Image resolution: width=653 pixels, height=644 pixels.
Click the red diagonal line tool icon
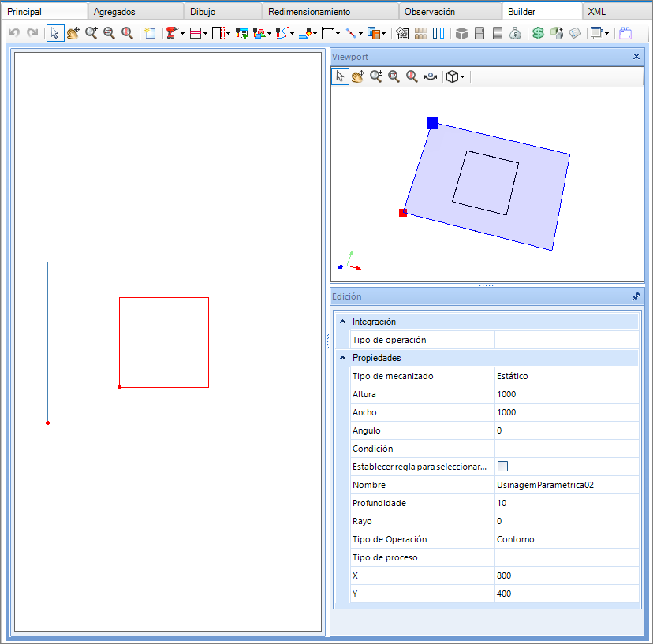click(352, 33)
